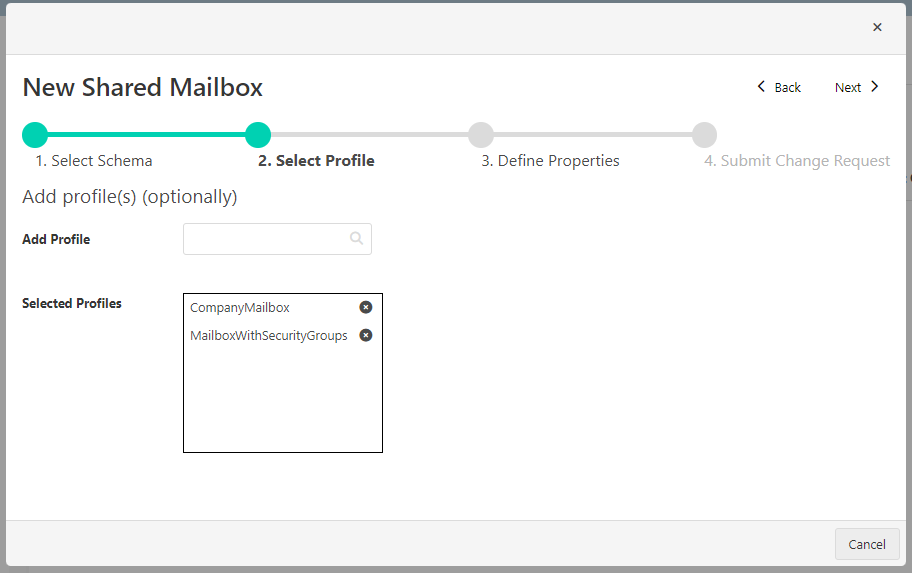The height and width of the screenshot is (573, 912).
Task: Close the New Shared Mailbox dialog
Action: click(877, 27)
